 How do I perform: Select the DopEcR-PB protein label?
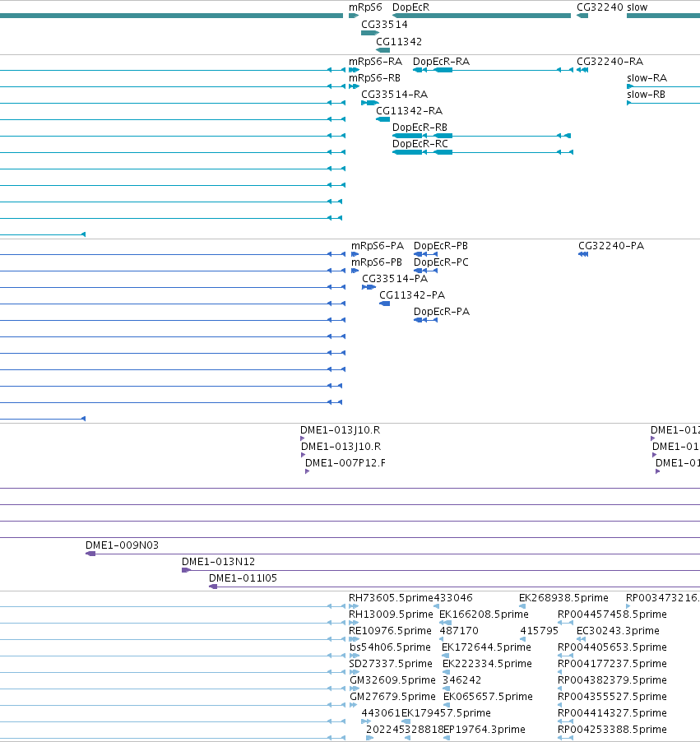[x=441, y=246]
